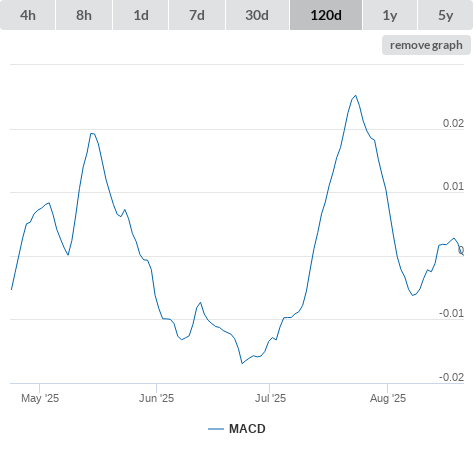Open the 1y time range

390,15
